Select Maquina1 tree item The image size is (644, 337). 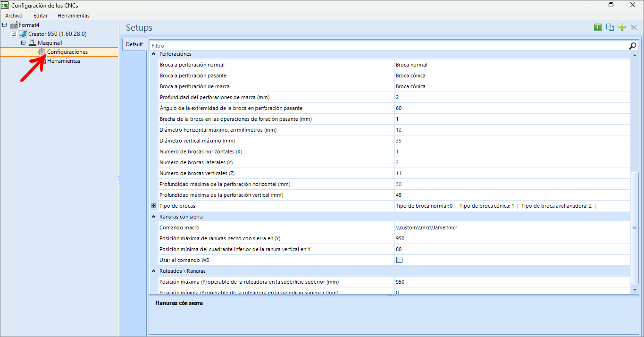pos(50,43)
